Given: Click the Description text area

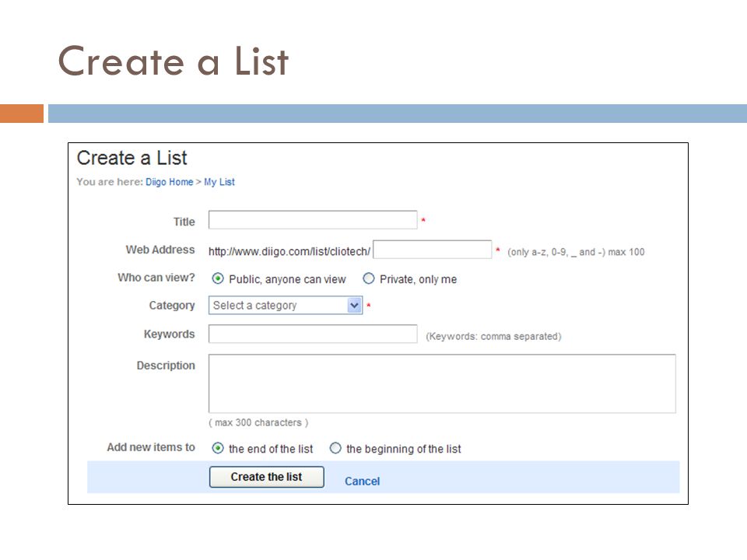Looking at the screenshot, I should (x=442, y=383).
